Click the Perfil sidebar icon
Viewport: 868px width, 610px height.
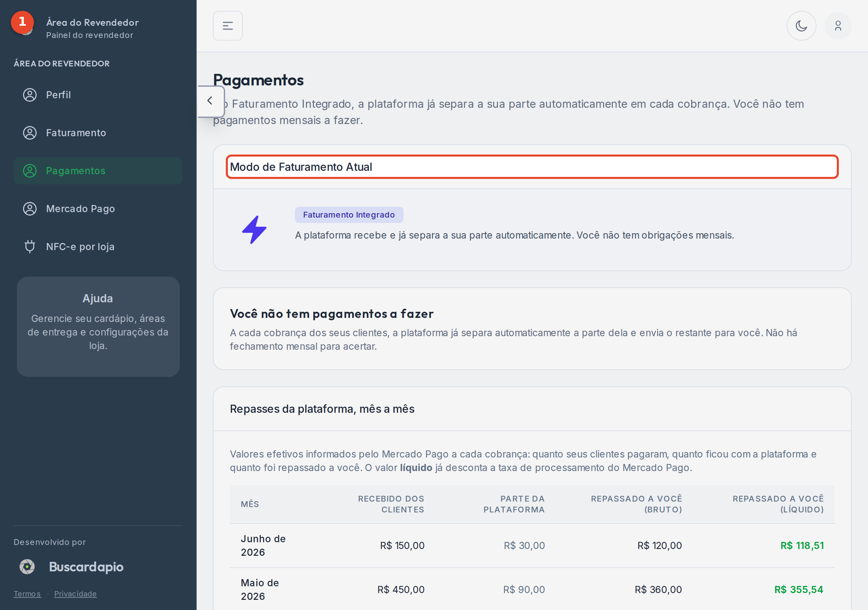[x=30, y=95]
